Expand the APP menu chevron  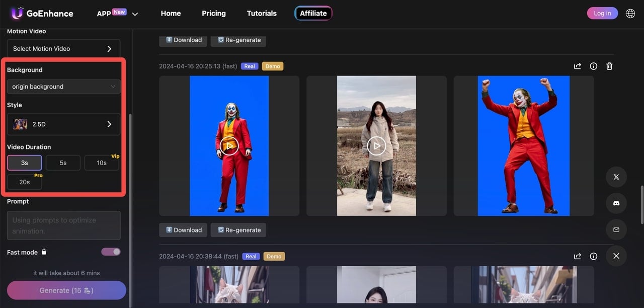[x=135, y=14]
